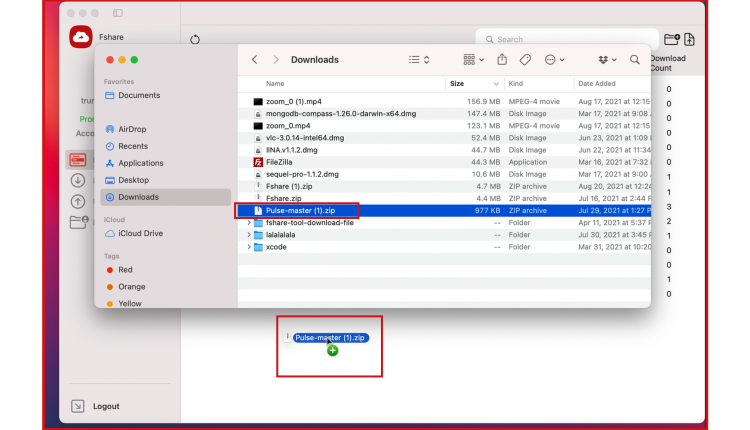Sort Finder list by Date Added column

(596, 83)
